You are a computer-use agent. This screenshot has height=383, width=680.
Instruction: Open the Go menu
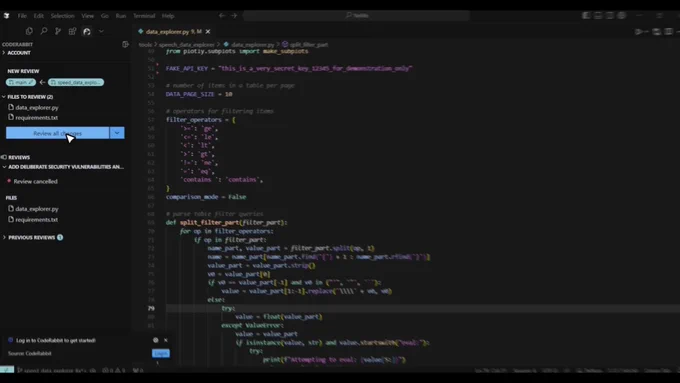pyautogui.click(x=105, y=16)
